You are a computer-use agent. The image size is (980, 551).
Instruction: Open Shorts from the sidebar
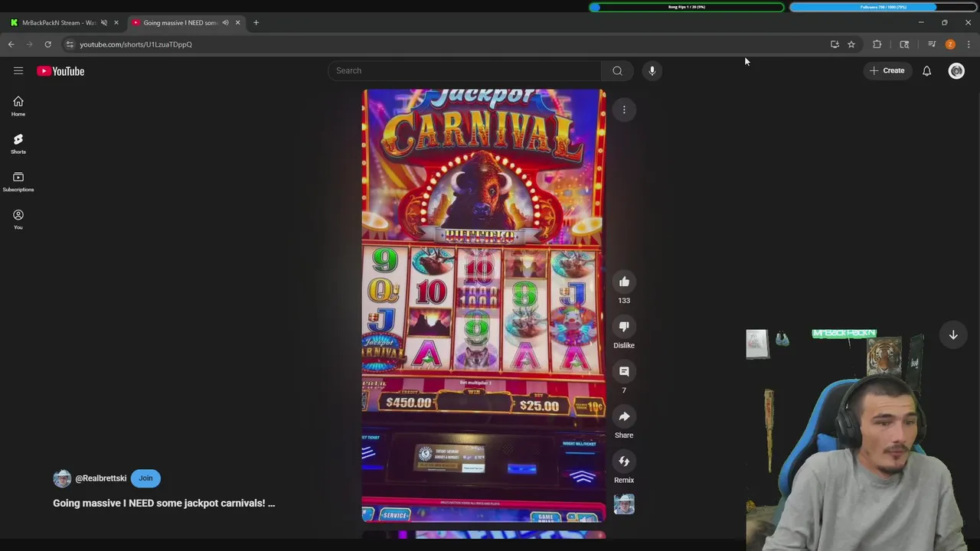point(18,144)
